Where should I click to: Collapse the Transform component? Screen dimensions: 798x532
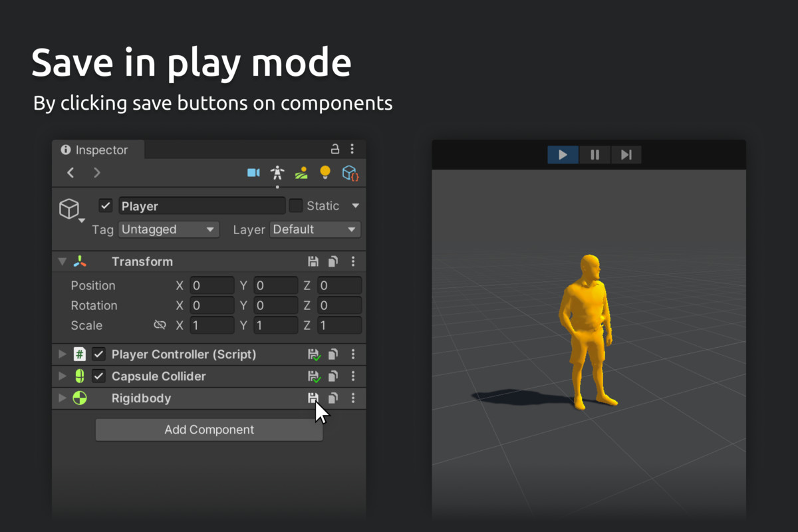[x=63, y=262]
